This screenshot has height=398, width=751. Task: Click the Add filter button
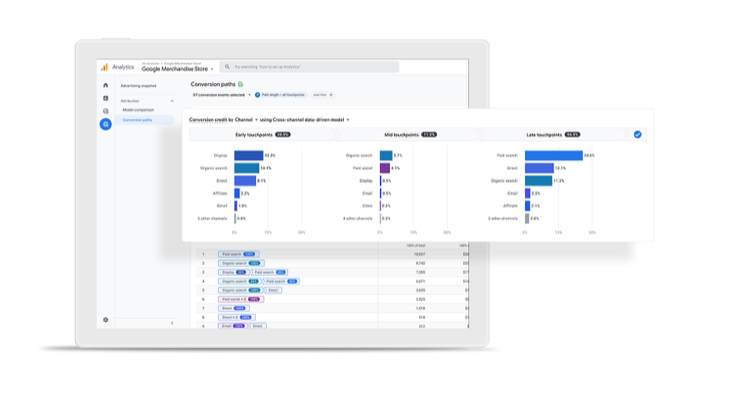click(x=323, y=95)
